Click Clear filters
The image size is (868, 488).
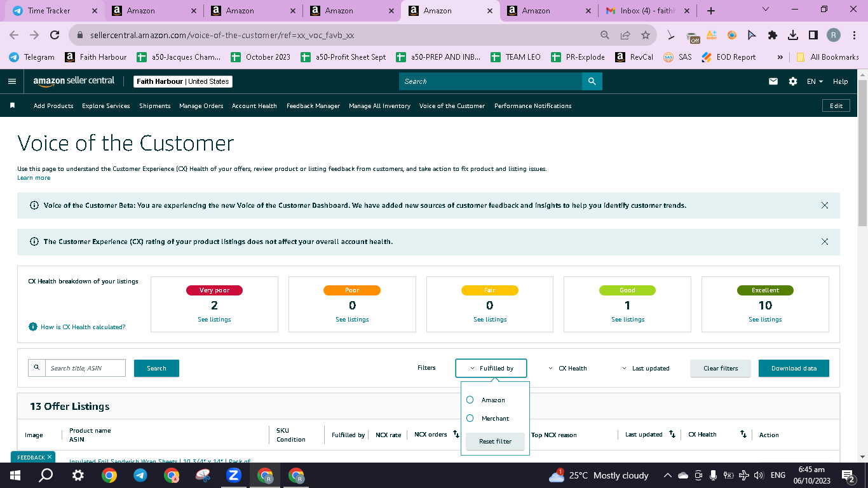[721, 369]
